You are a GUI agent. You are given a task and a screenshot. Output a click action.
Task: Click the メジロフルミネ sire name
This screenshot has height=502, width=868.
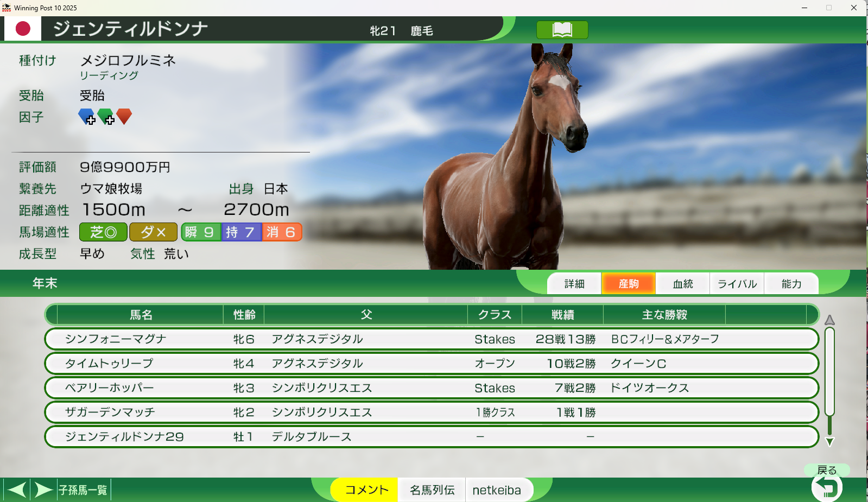pyautogui.click(x=128, y=60)
